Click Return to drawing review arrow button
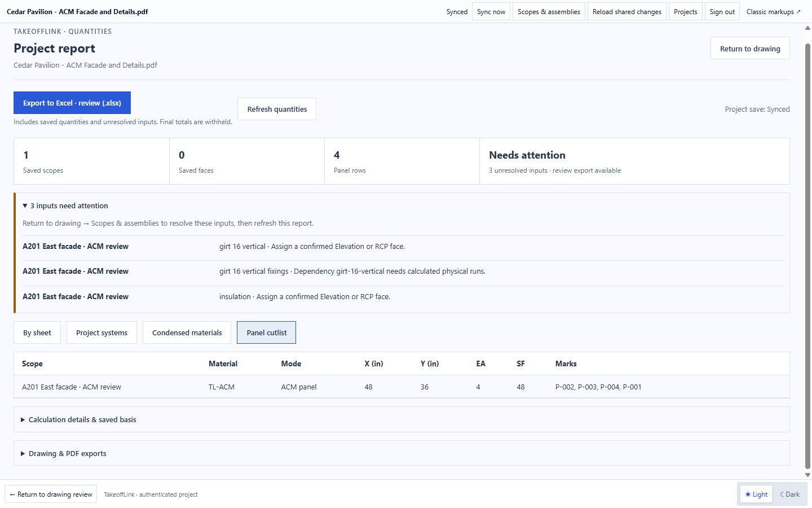This screenshot has height=508, width=812. point(51,494)
